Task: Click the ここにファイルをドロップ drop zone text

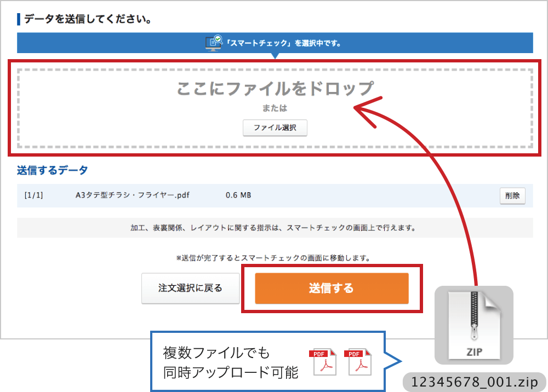Action: point(275,88)
